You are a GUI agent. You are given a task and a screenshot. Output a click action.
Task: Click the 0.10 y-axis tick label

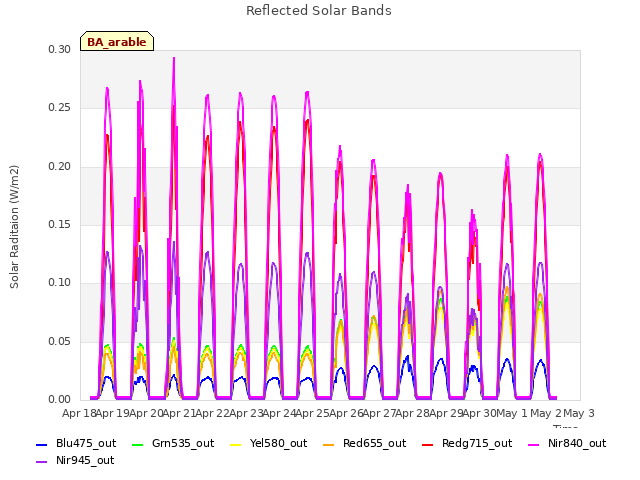tap(60, 282)
